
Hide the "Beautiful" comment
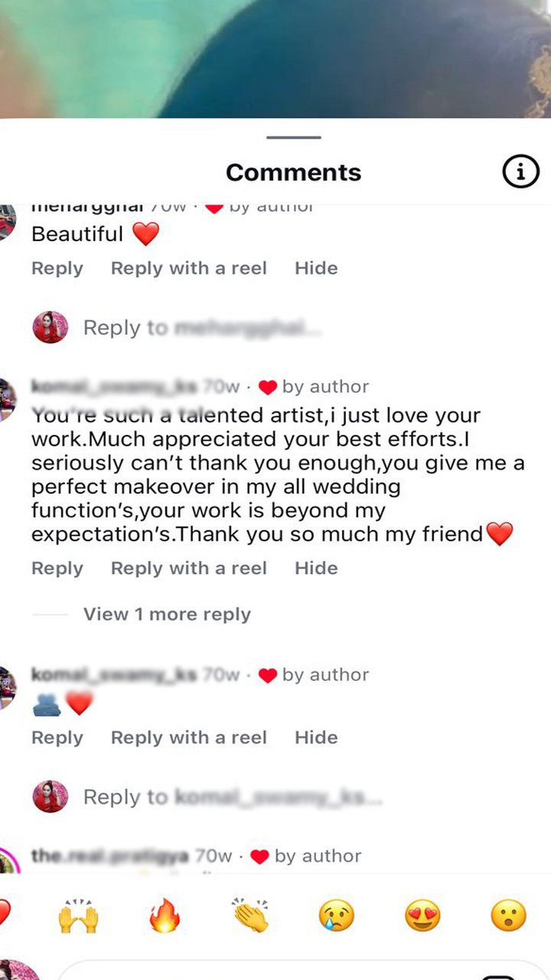click(x=316, y=268)
